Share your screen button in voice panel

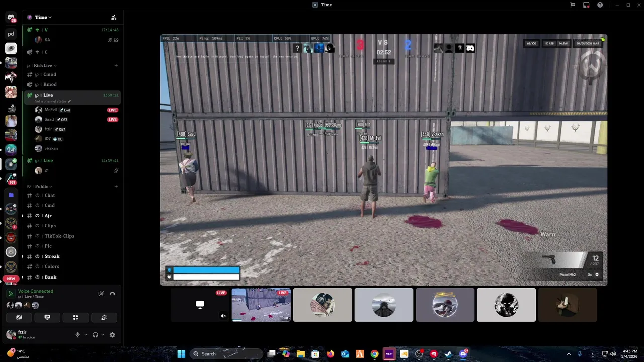(x=47, y=317)
